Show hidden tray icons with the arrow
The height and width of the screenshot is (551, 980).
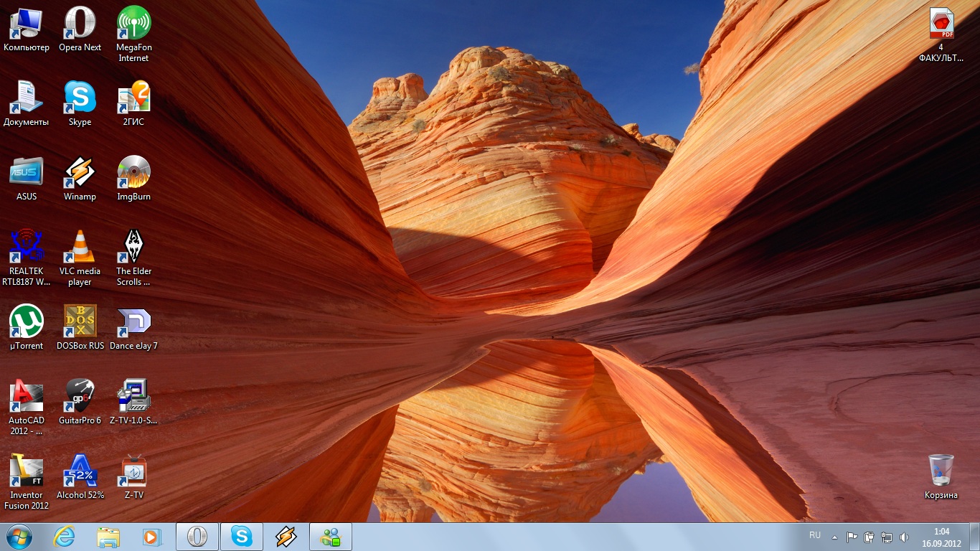coord(834,537)
